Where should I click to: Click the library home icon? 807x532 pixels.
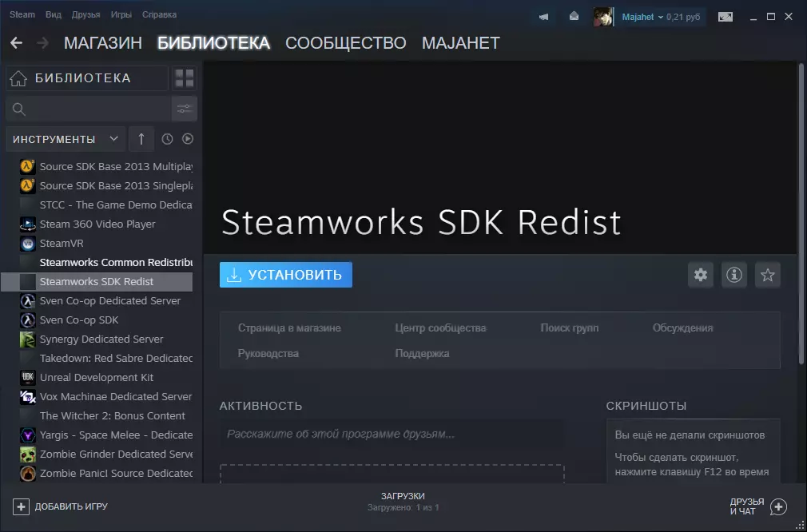(x=18, y=78)
